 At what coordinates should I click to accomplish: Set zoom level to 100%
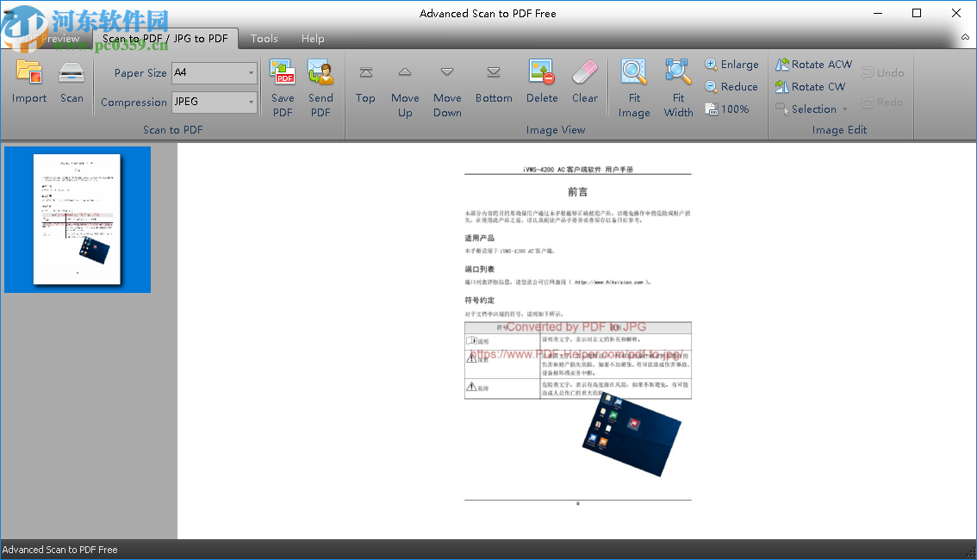[727, 109]
